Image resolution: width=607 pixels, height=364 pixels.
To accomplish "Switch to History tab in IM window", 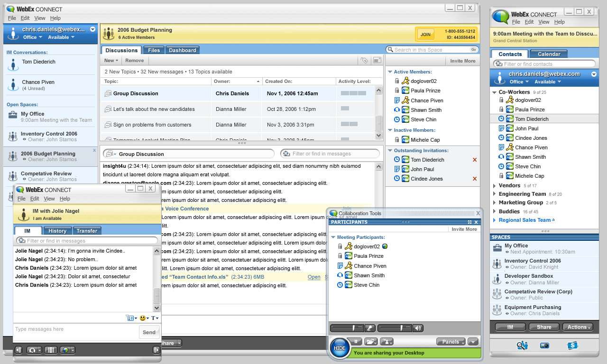I will [x=57, y=231].
